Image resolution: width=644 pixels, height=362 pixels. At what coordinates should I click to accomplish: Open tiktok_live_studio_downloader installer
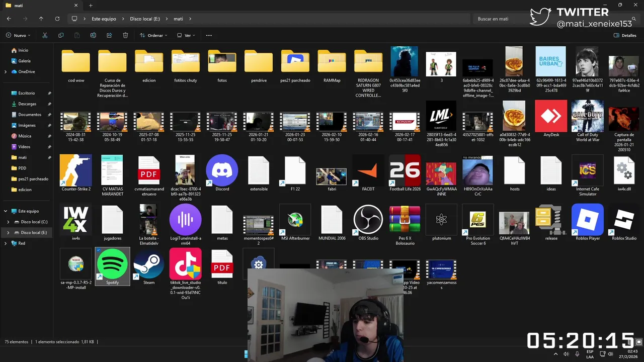[185, 264]
